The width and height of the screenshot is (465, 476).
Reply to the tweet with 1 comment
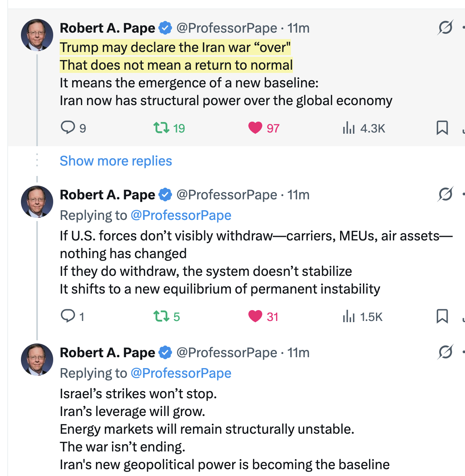68,316
